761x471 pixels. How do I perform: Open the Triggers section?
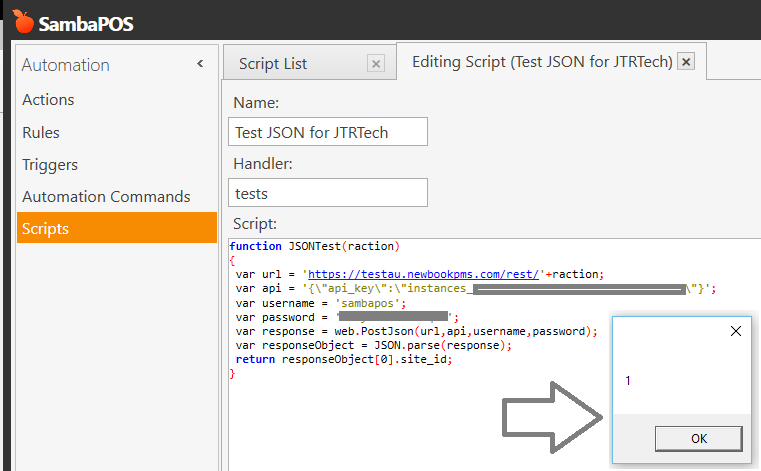(50, 165)
